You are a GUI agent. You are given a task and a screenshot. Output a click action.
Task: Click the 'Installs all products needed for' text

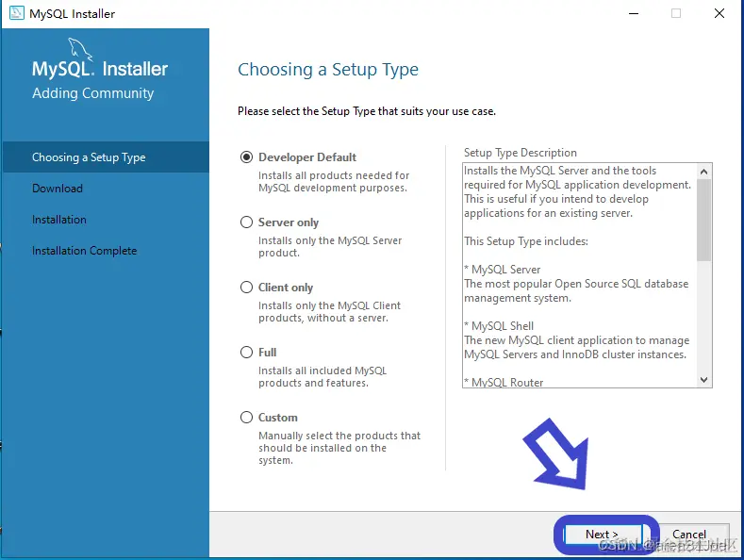click(334, 182)
